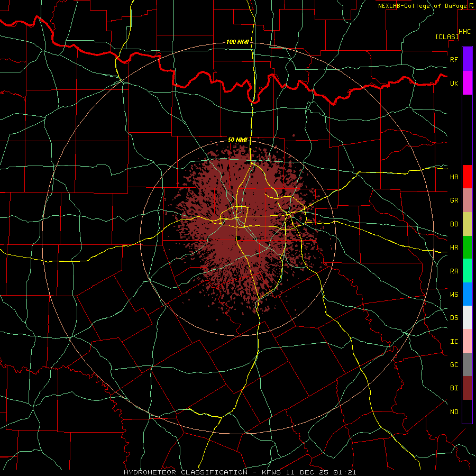This screenshot has height=476, width=476.
Task: Select the 'RA' legend label
Action: (x=454, y=271)
